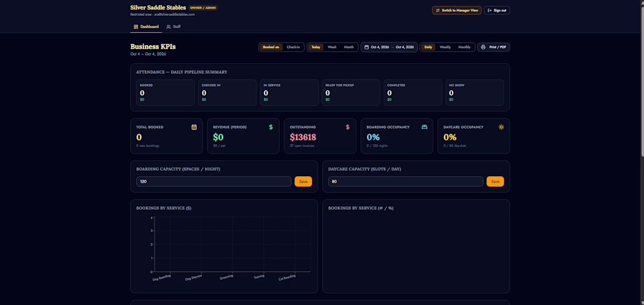This screenshot has width=644, height=305.
Task: Click the Total Booked calendar icon
Action: coord(194,127)
